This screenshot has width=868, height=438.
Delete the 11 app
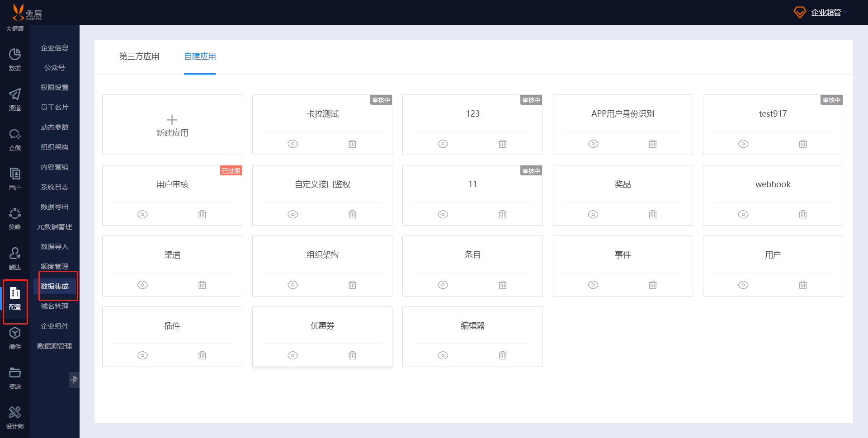(x=503, y=214)
